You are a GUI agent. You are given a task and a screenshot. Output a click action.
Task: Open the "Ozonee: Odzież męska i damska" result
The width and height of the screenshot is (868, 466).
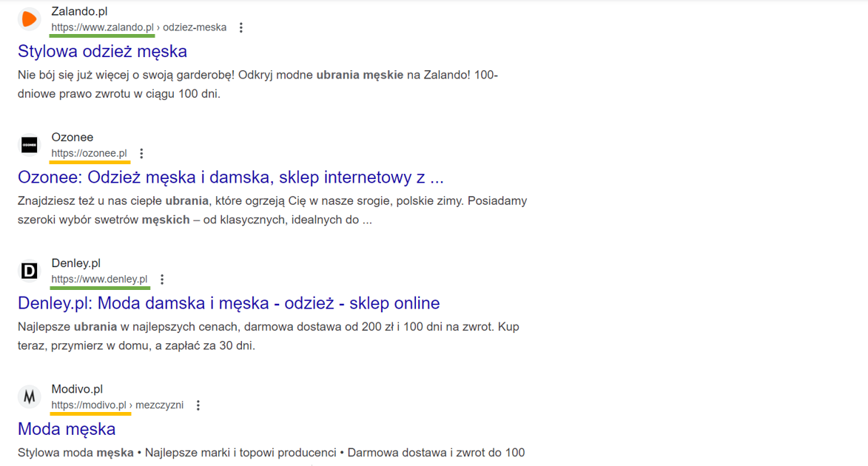231,177
